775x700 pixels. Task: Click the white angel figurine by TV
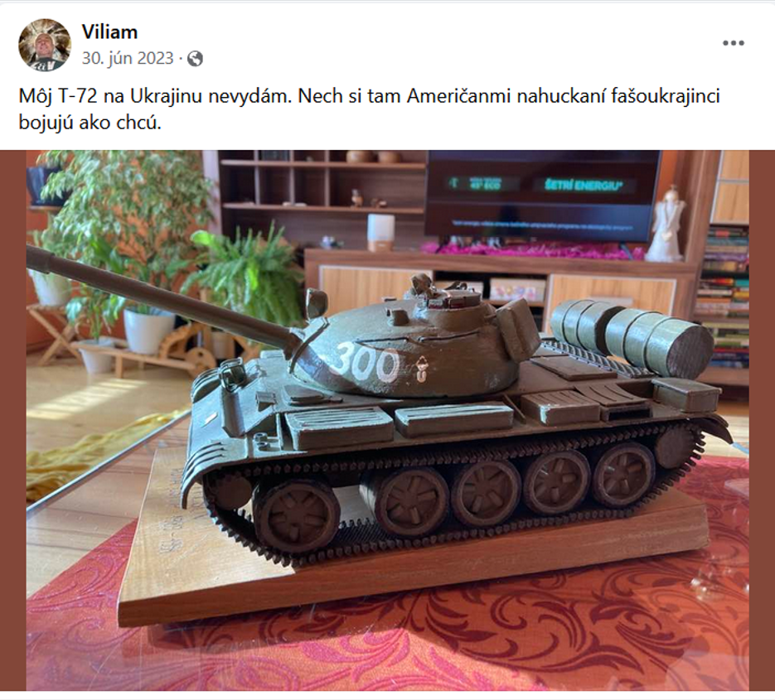[x=664, y=224]
